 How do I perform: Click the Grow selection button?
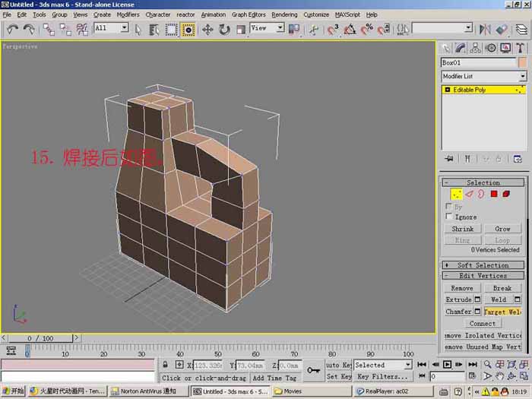click(502, 229)
